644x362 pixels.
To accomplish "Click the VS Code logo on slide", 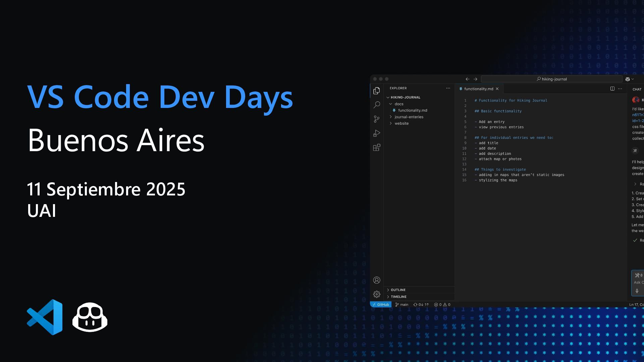I will tap(45, 317).
